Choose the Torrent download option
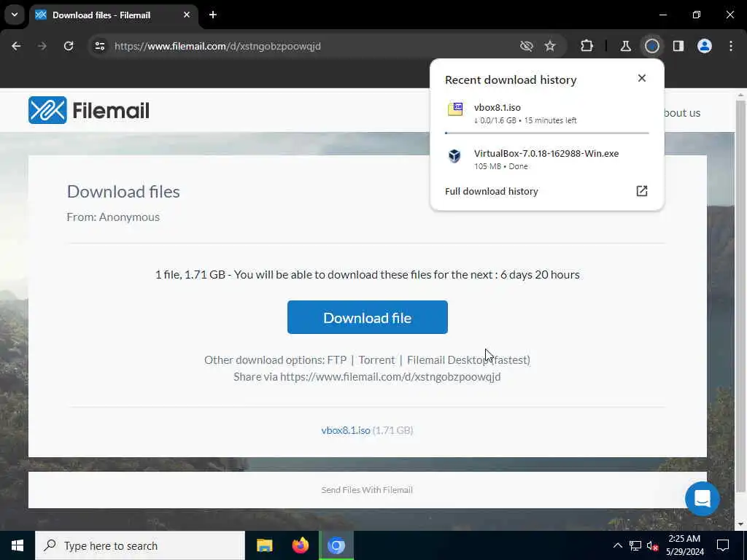The width and height of the screenshot is (747, 560). [376, 360]
